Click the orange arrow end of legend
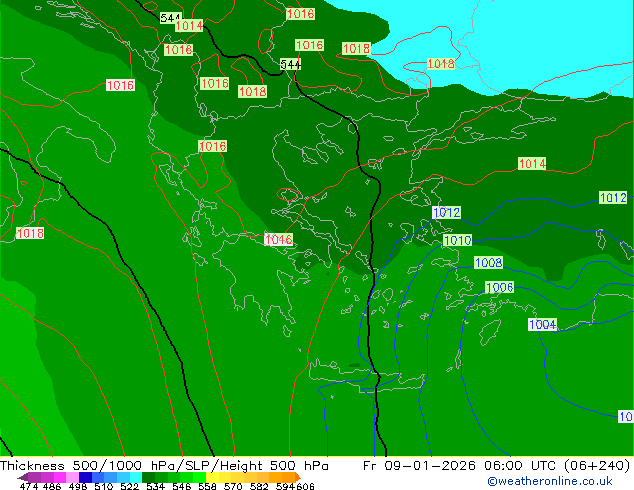 coord(298,477)
